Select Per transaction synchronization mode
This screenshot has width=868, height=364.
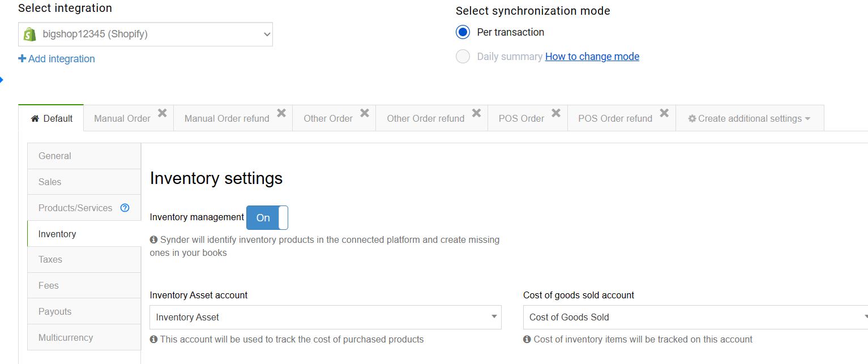tap(463, 32)
